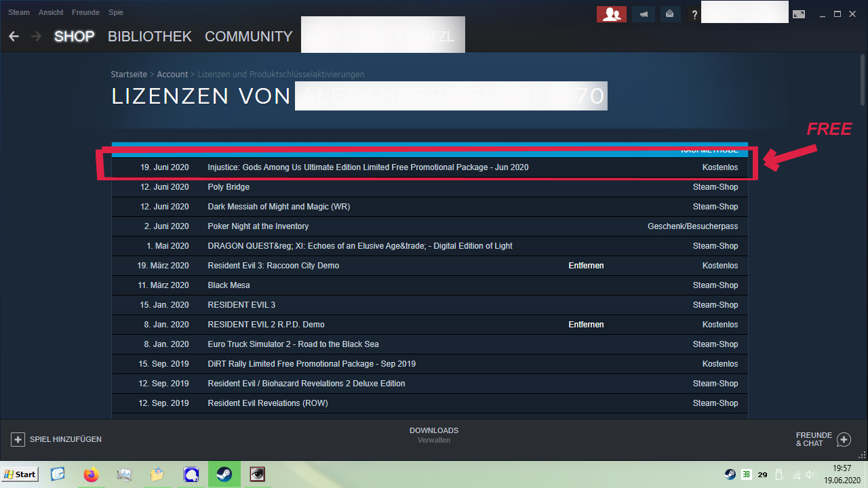
Task: Open the USB safely remove tray icon
Action: coord(779,474)
